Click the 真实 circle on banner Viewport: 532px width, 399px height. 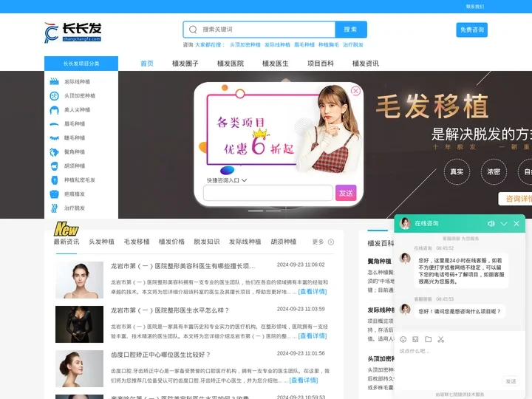[x=457, y=171]
